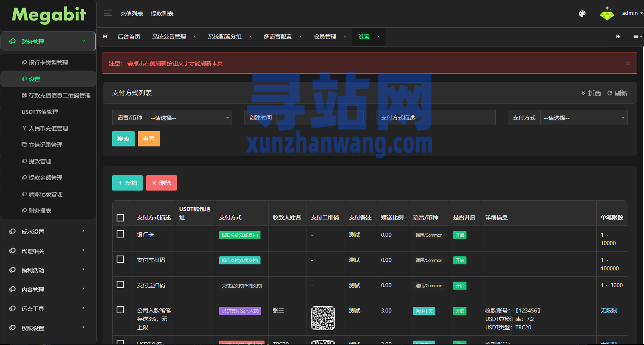Switch to 系统配置分组 tab
This screenshot has width=644, height=345.
pyautogui.click(x=225, y=37)
